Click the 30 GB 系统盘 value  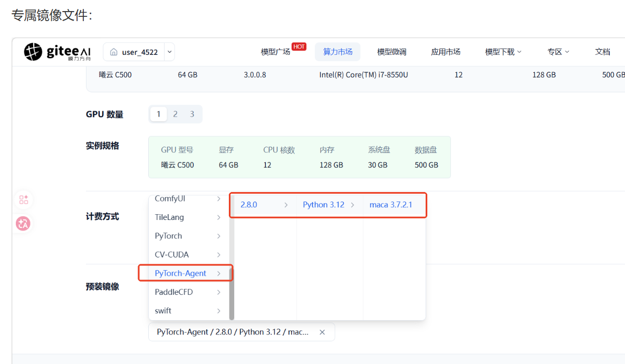[378, 165]
